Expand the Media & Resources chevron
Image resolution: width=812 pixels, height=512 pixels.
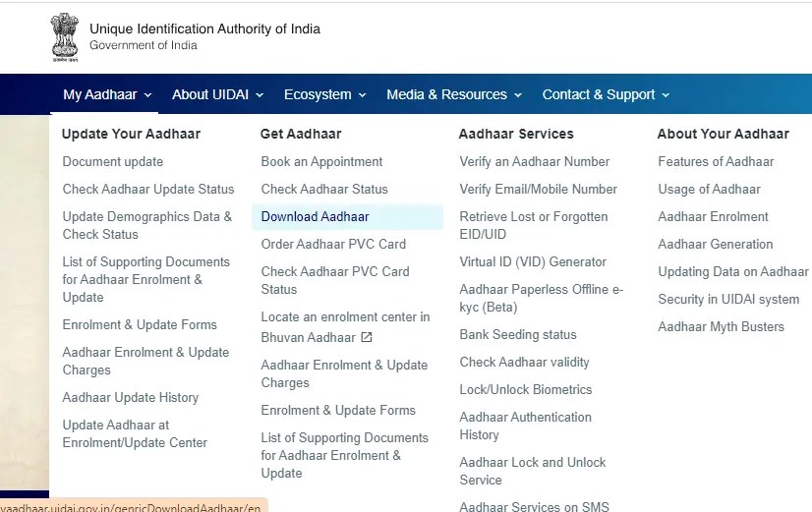point(518,95)
